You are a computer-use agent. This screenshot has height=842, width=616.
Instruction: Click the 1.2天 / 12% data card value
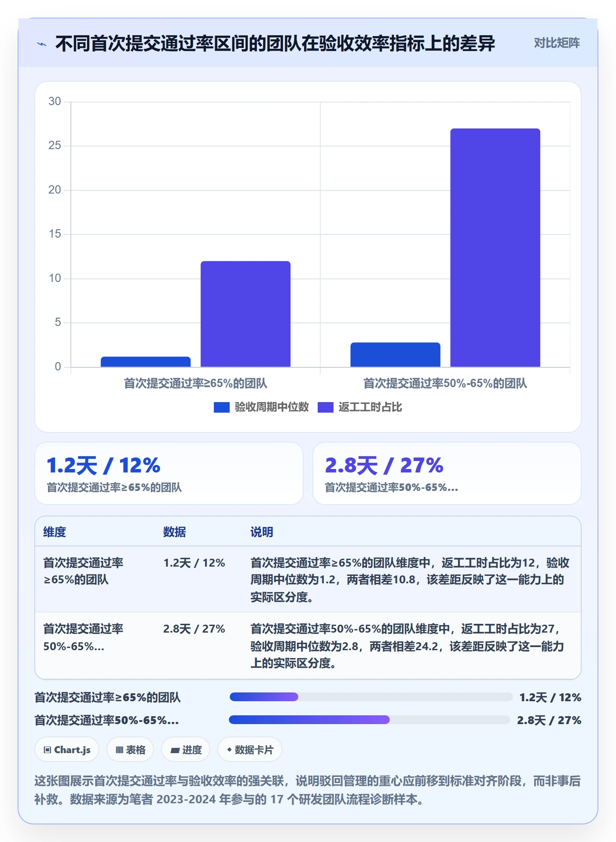click(103, 465)
